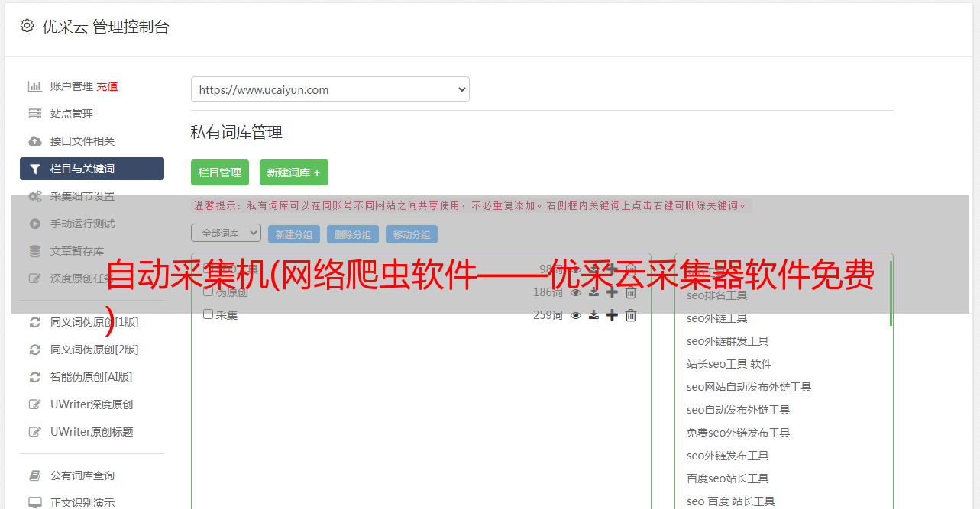Select keyword seo外链群发工具
The image size is (980, 509).
(727, 341)
